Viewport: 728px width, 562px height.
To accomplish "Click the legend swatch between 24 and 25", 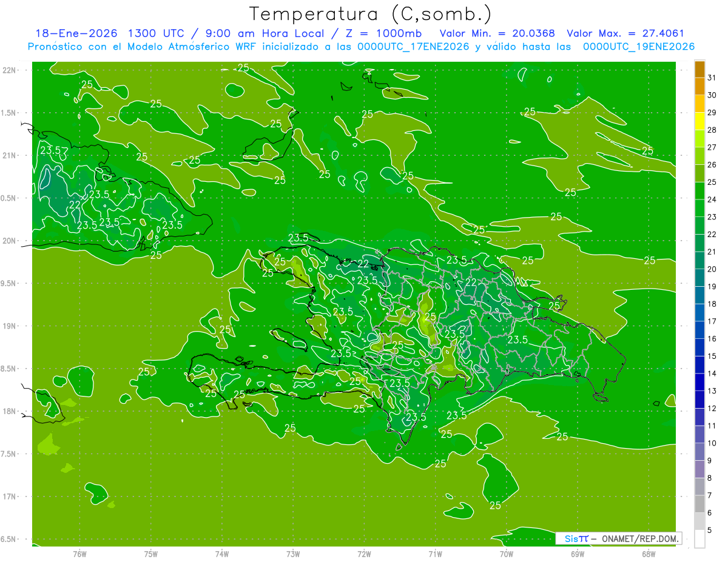I will [699, 191].
